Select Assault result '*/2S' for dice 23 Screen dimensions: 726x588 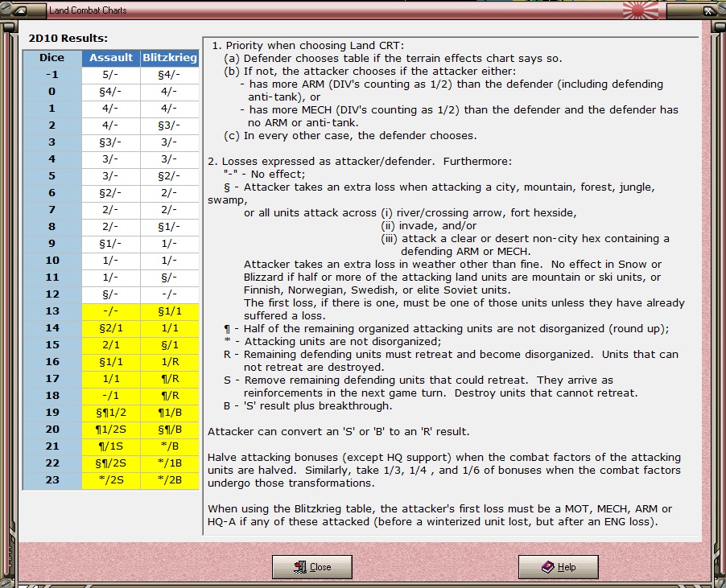point(111,480)
